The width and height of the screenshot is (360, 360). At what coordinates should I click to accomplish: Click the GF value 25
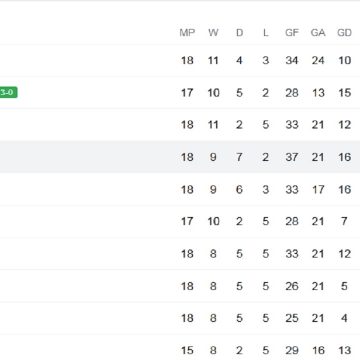[x=292, y=318]
